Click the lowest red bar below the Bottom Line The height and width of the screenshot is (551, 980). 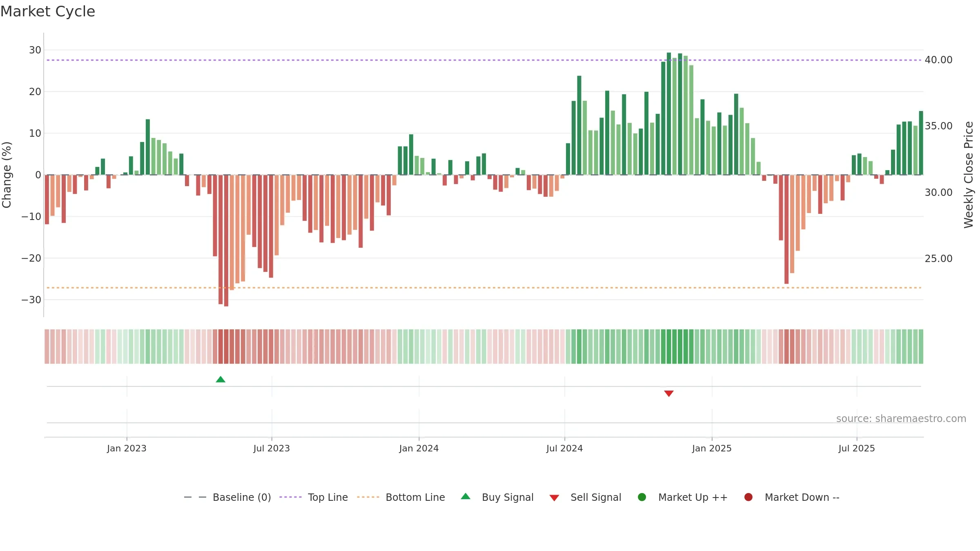[226, 241]
